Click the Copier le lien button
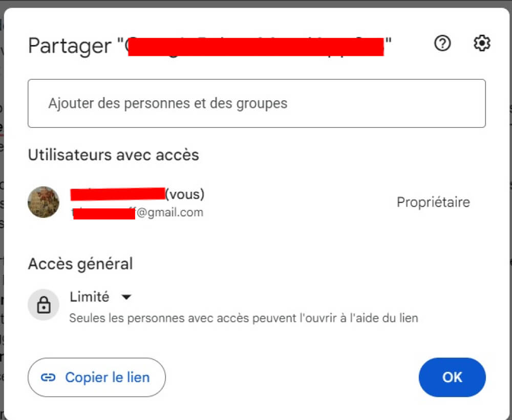Viewport: 512px width, 420px height. tap(96, 377)
